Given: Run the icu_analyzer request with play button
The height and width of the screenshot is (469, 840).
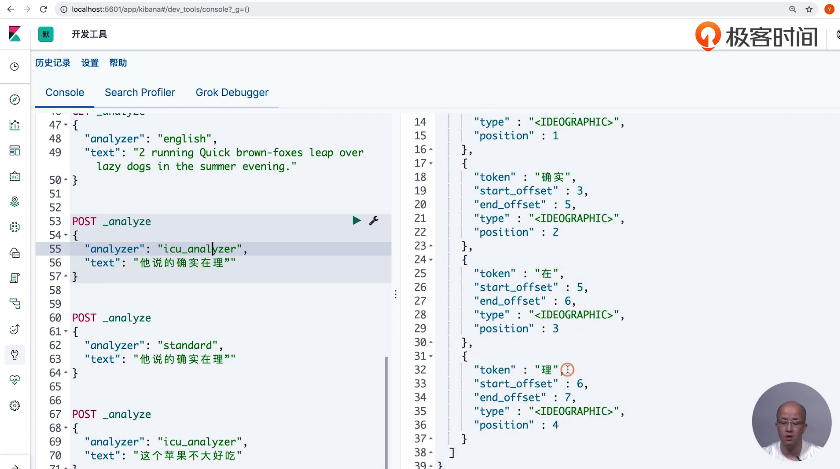Looking at the screenshot, I should coord(357,221).
